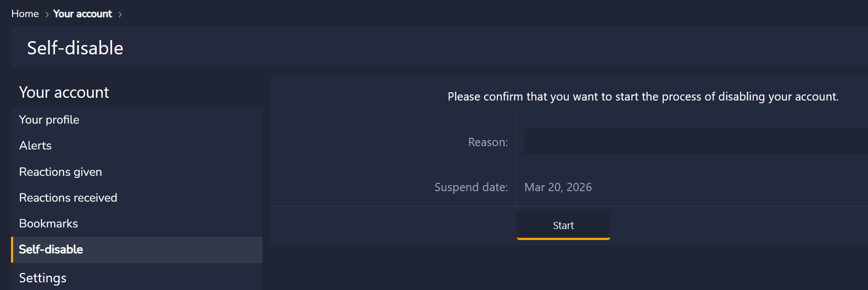Click the Suspend date: label

(x=471, y=187)
